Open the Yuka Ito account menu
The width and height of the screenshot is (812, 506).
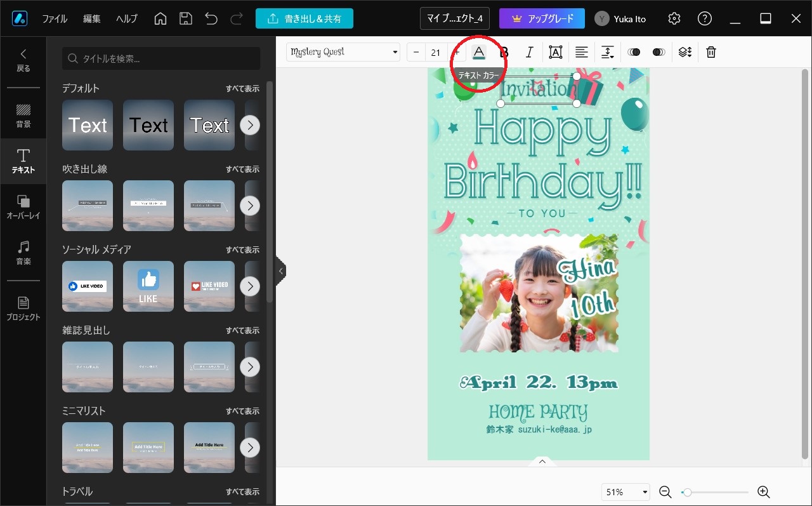coord(620,19)
